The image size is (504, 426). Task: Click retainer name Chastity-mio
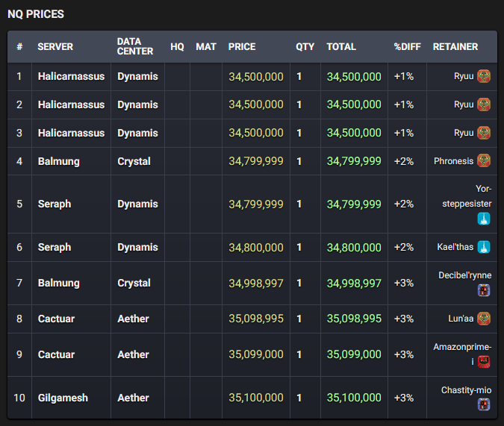tap(466, 390)
